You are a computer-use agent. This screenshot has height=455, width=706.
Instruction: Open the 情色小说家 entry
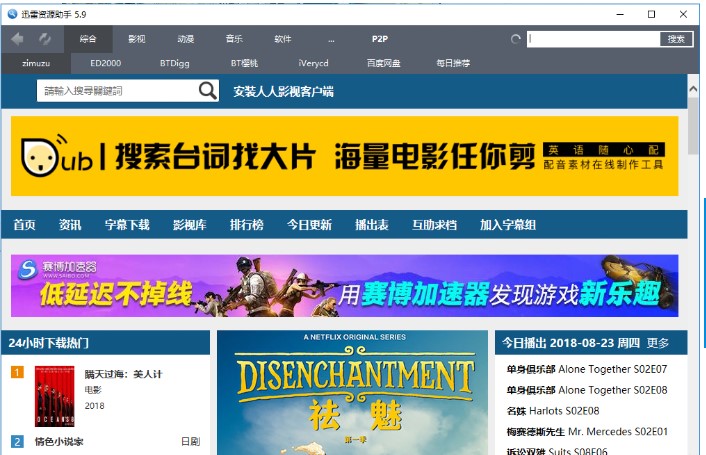coord(59,441)
